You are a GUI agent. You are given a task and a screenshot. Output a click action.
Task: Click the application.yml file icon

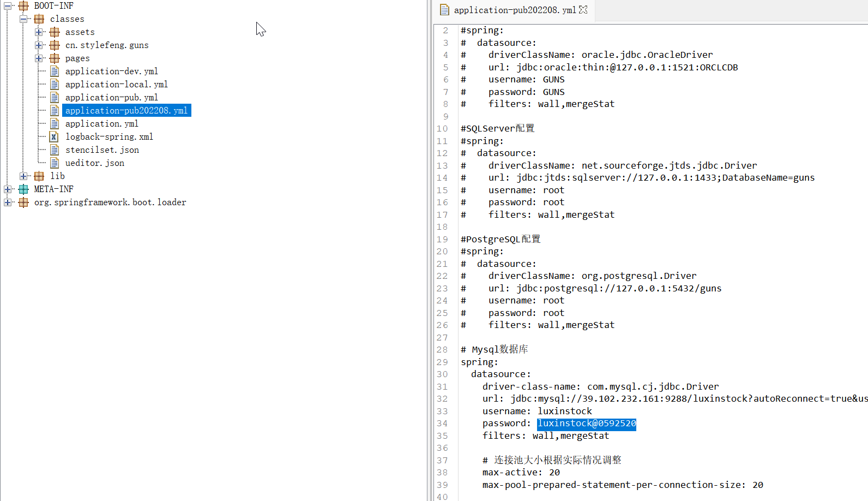pyautogui.click(x=55, y=124)
